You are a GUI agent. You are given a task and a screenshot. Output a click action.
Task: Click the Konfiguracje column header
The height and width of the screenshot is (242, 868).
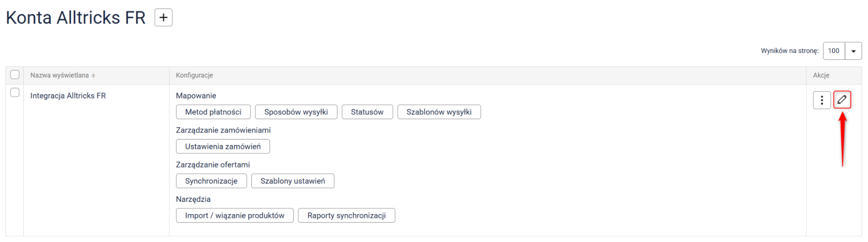click(x=195, y=75)
